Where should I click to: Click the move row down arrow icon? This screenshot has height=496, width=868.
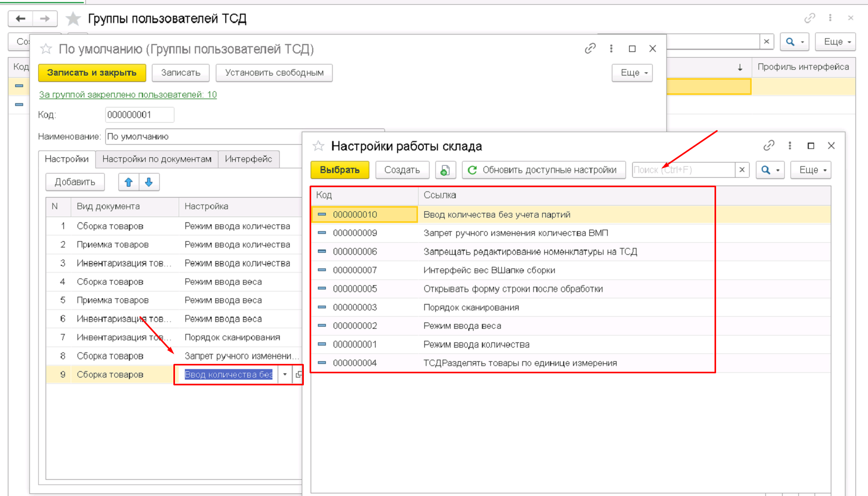pos(149,182)
